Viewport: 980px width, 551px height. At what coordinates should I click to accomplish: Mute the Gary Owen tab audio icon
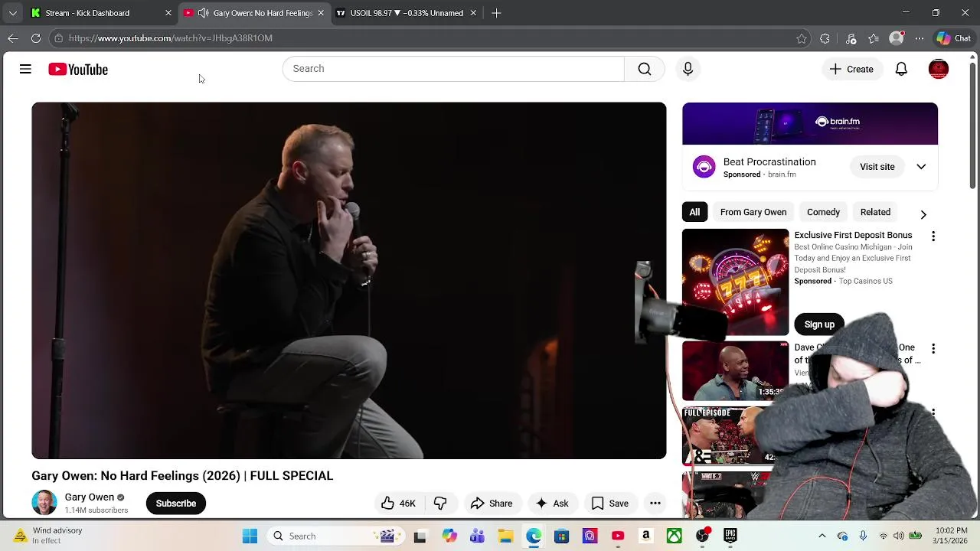click(203, 13)
